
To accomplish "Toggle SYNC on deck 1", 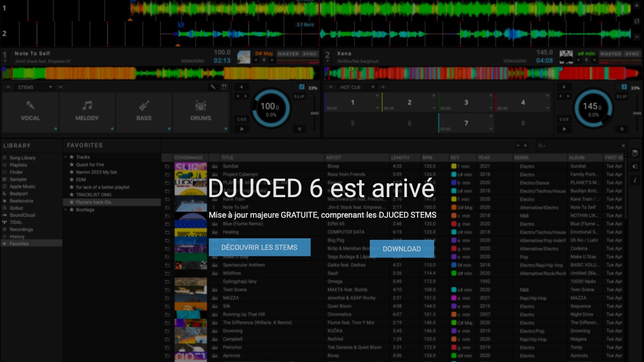I will tap(310, 54).
